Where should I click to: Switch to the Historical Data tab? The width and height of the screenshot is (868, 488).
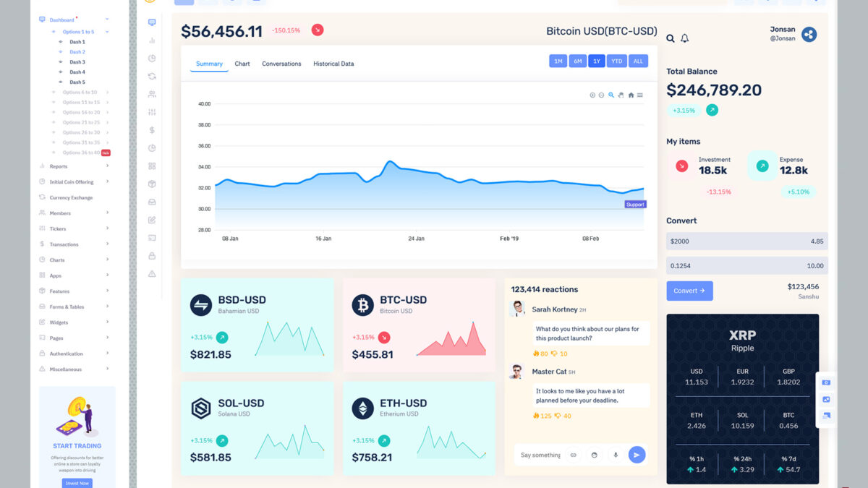(333, 64)
